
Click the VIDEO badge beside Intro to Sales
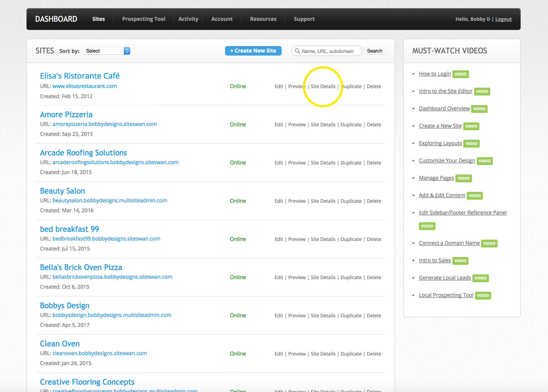460,261
